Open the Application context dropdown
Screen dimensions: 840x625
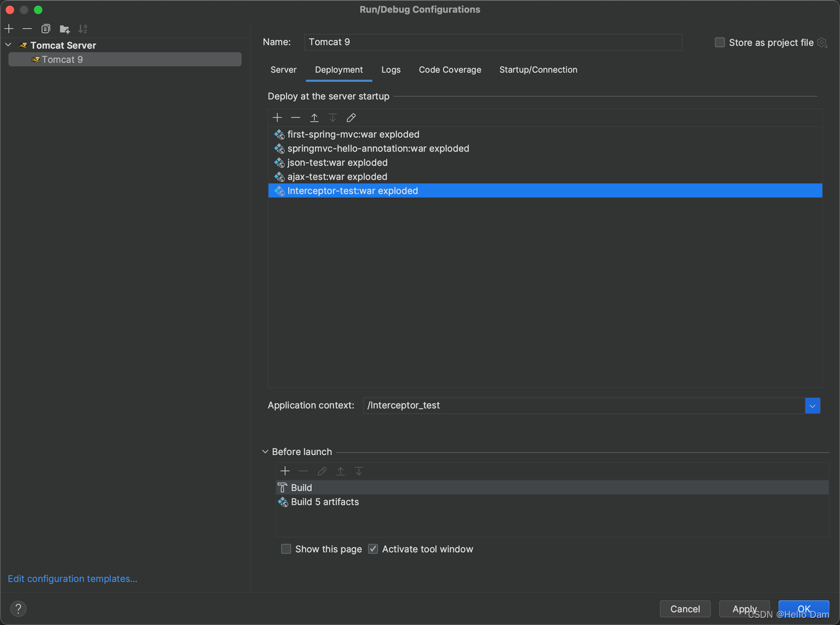(x=812, y=406)
